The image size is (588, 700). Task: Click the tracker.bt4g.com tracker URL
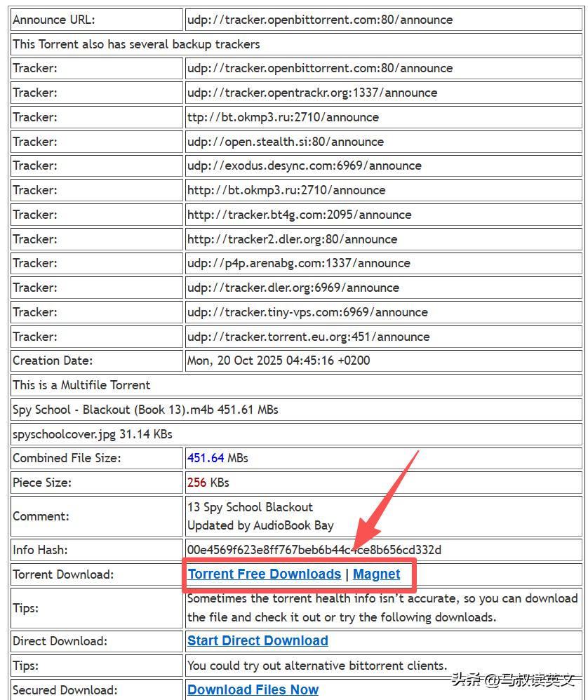pos(300,214)
